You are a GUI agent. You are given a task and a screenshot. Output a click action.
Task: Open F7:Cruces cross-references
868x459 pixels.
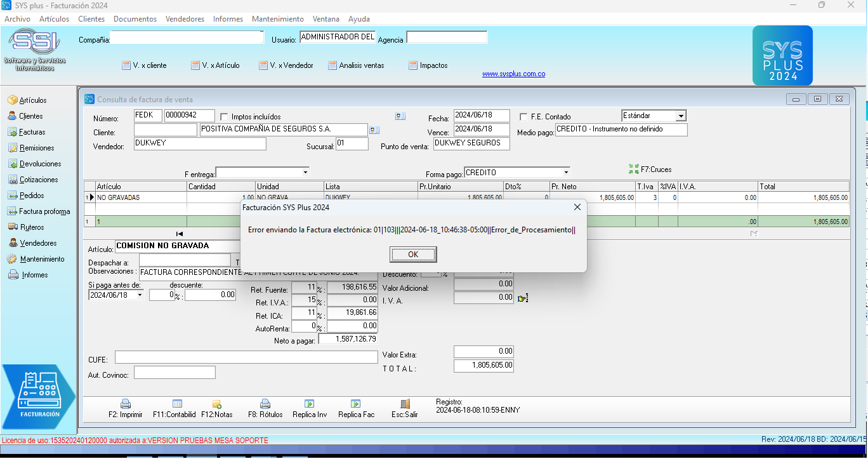coord(650,170)
